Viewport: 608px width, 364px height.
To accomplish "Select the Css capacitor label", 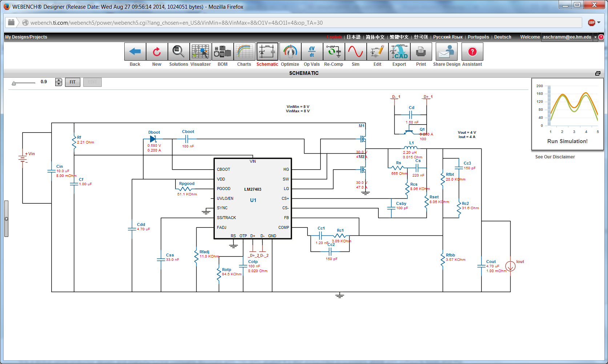I will click(x=170, y=255).
